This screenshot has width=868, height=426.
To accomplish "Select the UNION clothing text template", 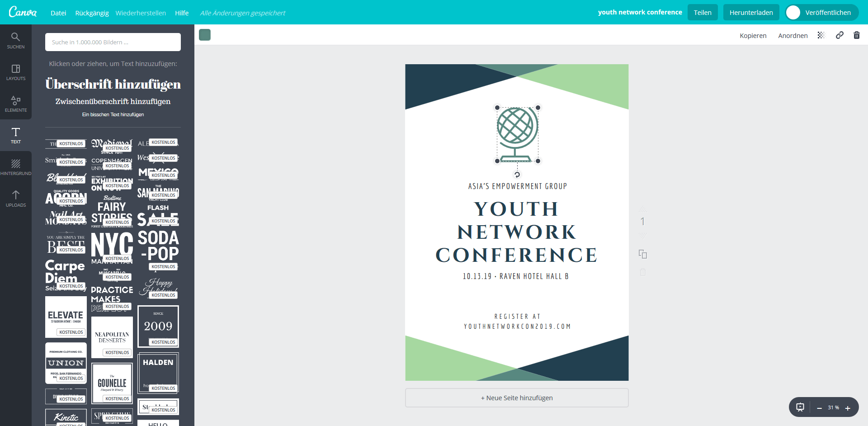I will (x=66, y=363).
